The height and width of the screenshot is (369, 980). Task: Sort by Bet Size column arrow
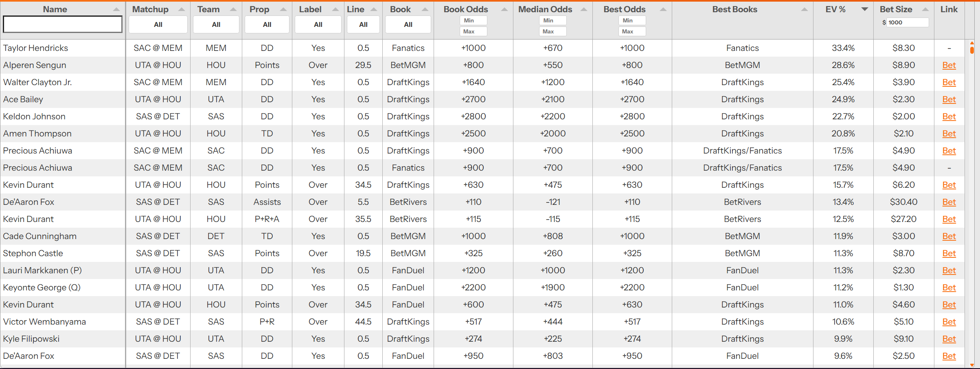click(925, 9)
